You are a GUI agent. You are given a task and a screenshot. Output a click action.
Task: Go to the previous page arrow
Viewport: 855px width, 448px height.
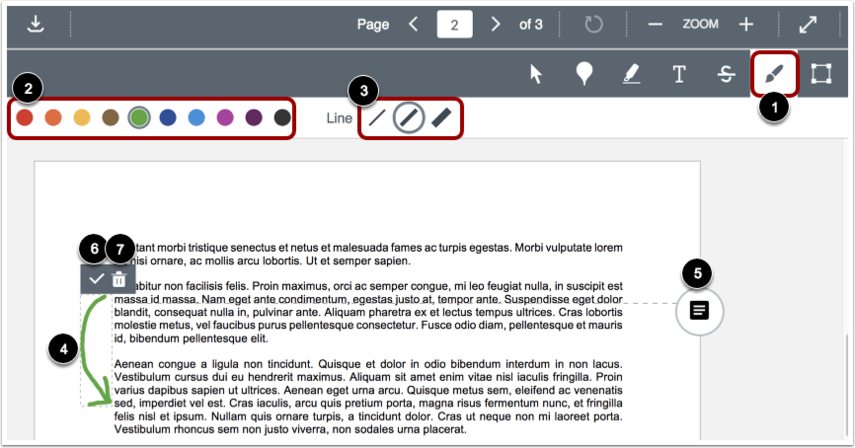pos(413,24)
